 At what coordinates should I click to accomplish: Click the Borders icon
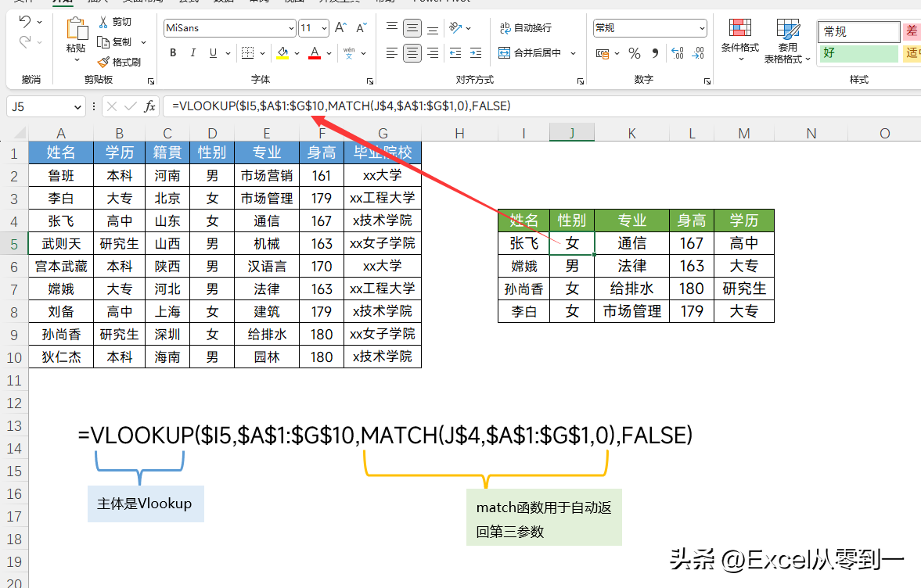pos(248,53)
